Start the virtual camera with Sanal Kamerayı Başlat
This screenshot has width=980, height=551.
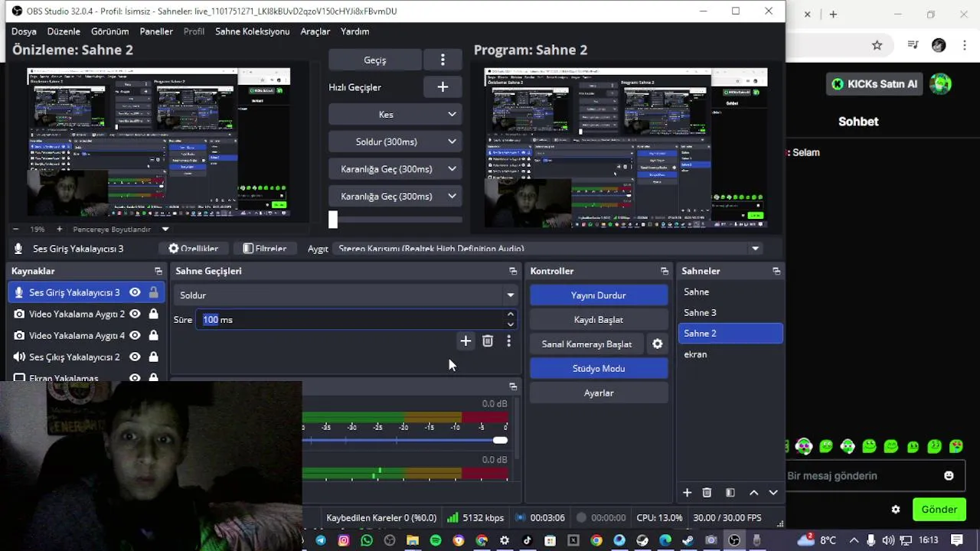click(587, 344)
